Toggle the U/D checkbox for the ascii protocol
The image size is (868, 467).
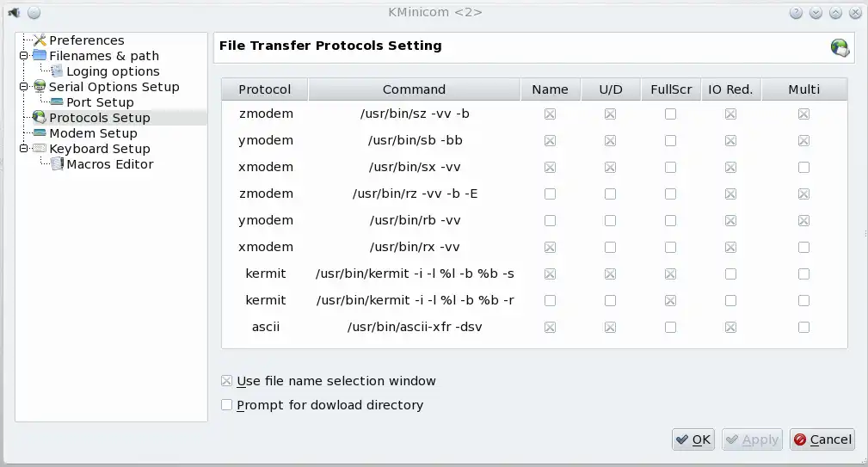pos(610,327)
